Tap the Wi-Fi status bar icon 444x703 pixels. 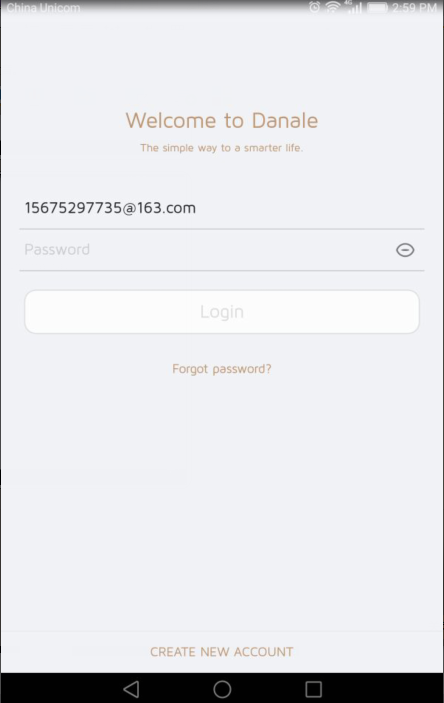(x=333, y=7)
